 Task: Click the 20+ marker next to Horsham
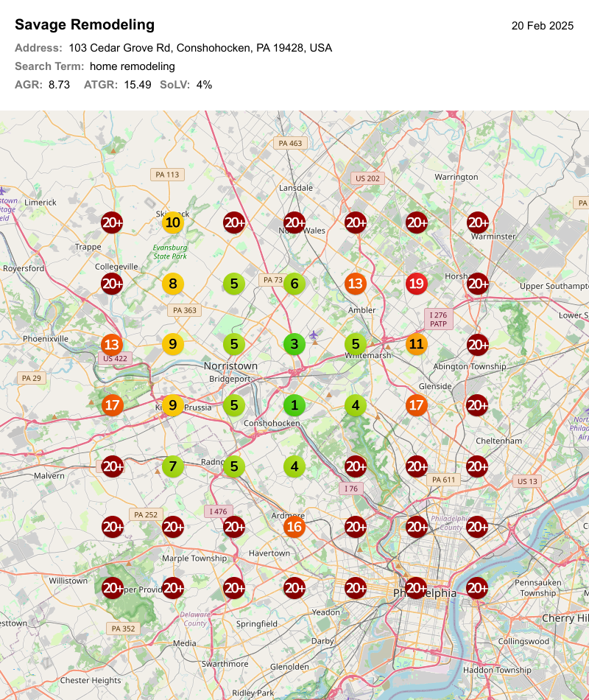click(477, 284)
